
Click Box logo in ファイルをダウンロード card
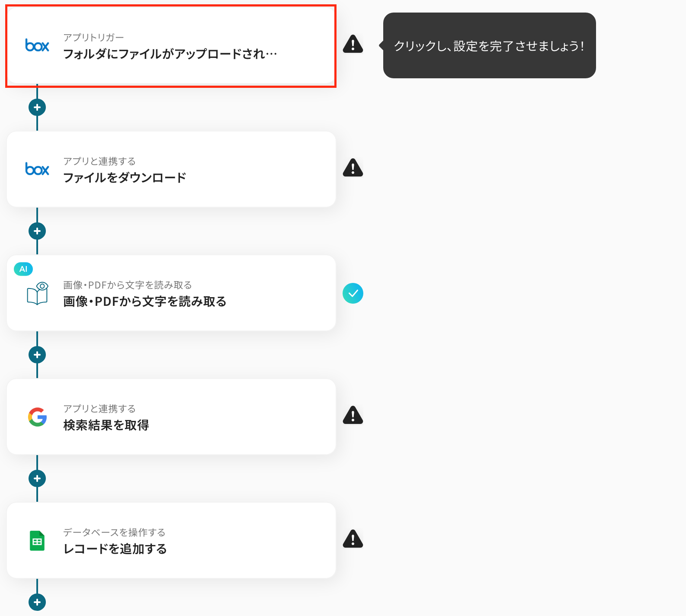click(37, 169)
